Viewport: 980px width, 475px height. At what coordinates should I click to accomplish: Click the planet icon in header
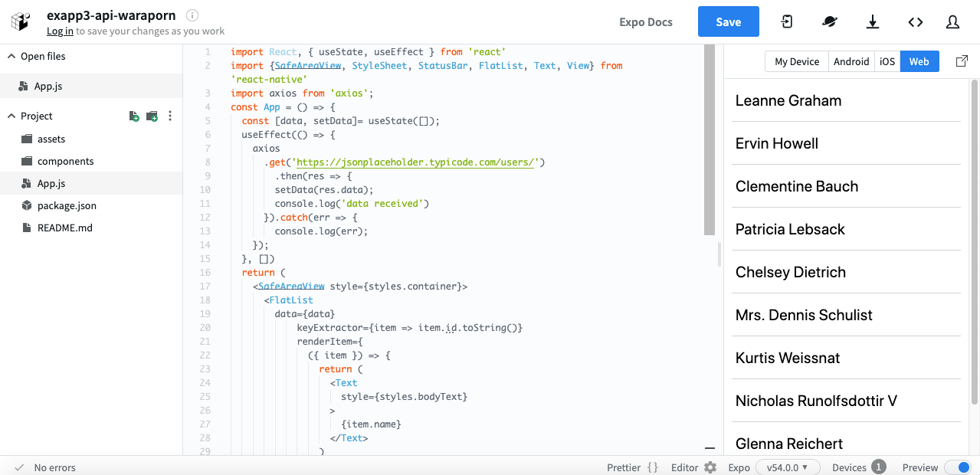coord(830,22)
